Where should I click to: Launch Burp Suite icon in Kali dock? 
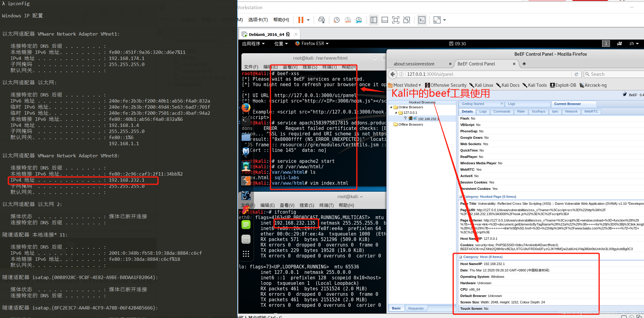tap(246, 181)
